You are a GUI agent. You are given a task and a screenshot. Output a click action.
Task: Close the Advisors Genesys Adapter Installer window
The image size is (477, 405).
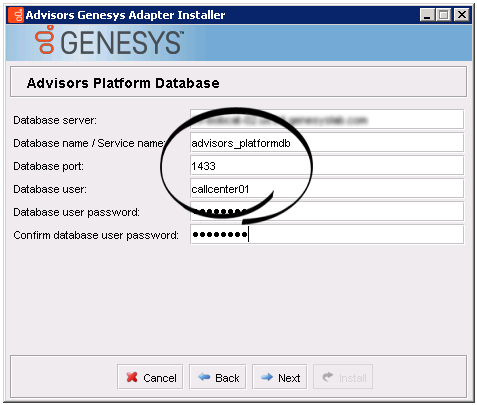(462, 15)
